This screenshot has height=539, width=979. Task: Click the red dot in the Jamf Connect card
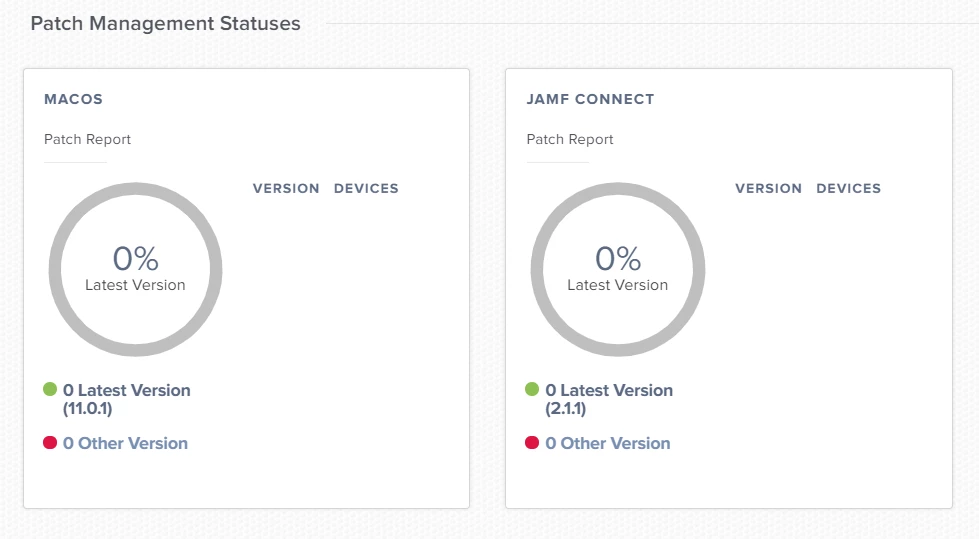(x=532, y=443)
